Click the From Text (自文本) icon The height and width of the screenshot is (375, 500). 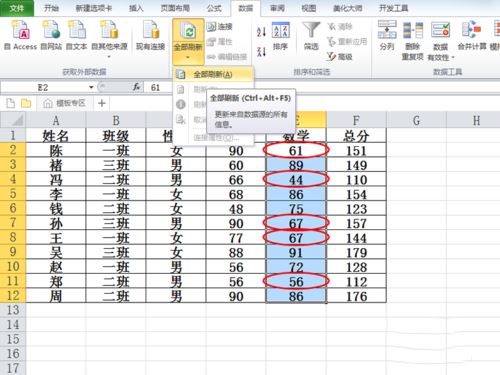(x=77, y=35)
